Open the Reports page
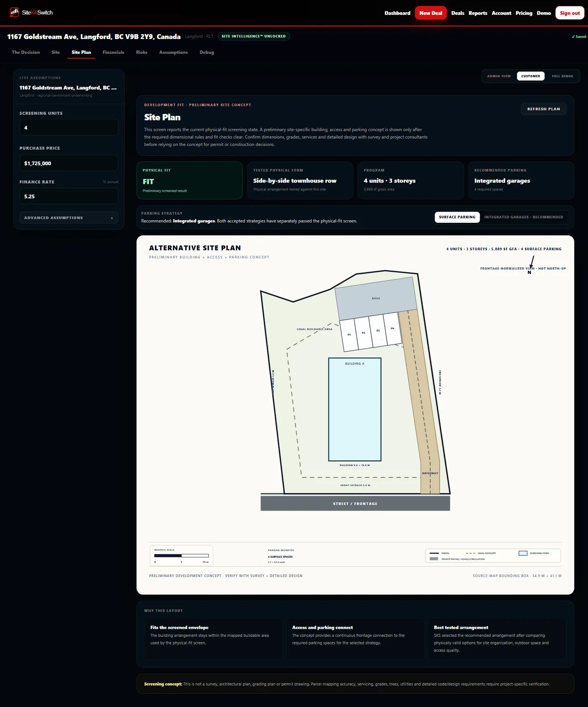Viewport: 588px width, 707px height. pos(478,13)
